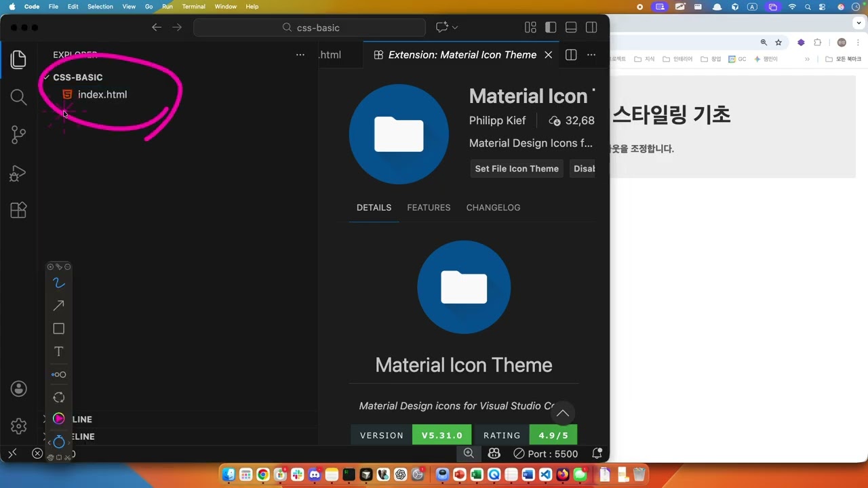Open the Accounts menu icon
This screenshot has height=488, width=868.
pos(18,388)
